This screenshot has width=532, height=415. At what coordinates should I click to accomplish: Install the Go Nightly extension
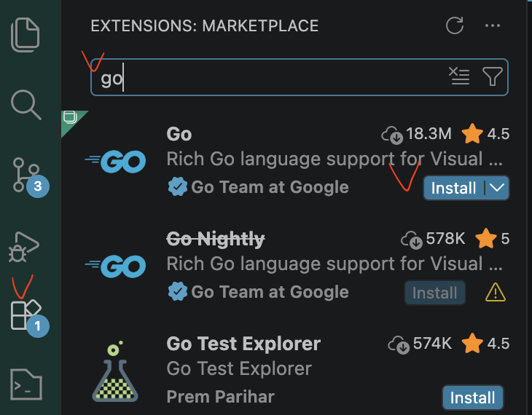(x=435, y=293)
